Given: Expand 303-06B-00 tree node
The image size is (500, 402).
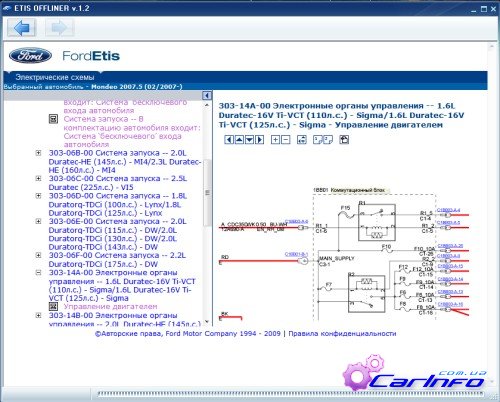Looking at the screenshot, I should pos(38,153).
